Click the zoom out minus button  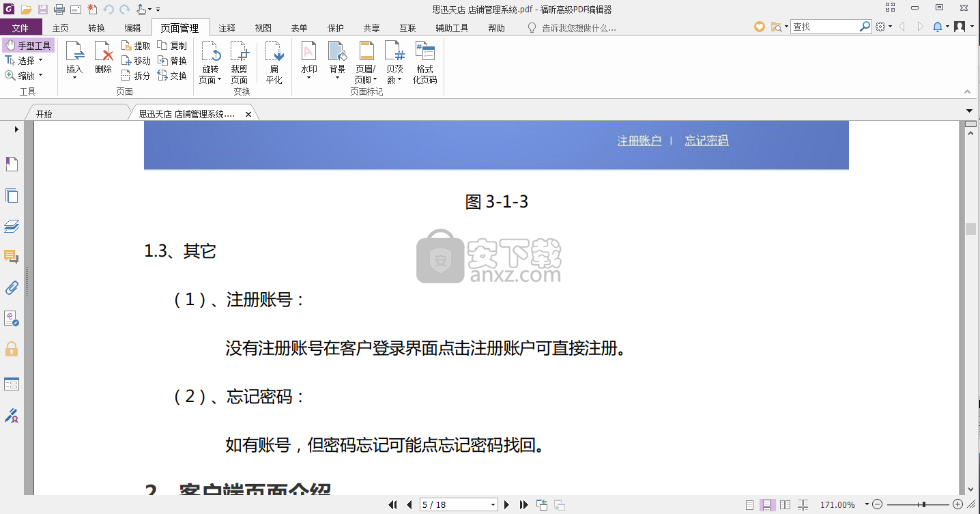click(x=878, y=504)
